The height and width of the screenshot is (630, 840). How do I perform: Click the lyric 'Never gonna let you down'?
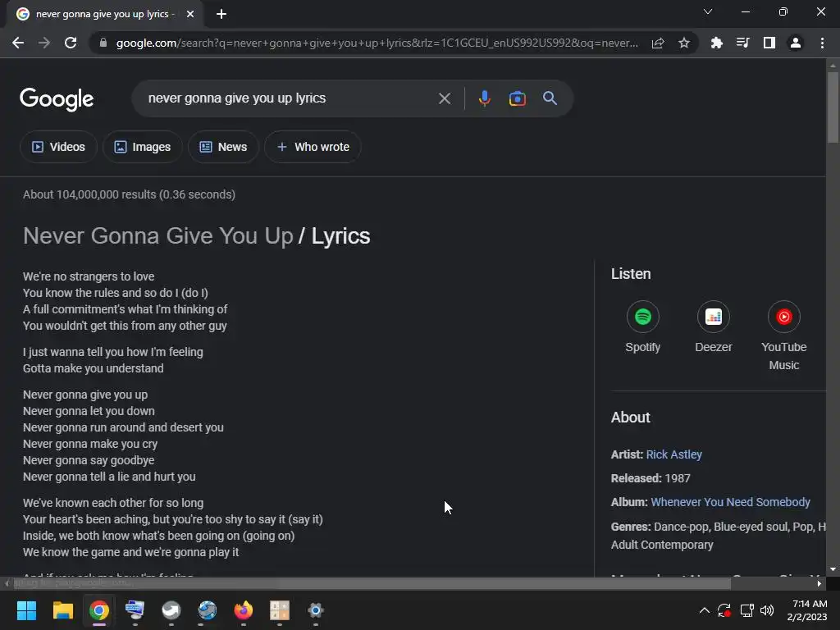89,411
